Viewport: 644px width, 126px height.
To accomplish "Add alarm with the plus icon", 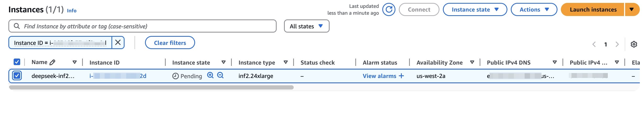I will tap(401, 76).
